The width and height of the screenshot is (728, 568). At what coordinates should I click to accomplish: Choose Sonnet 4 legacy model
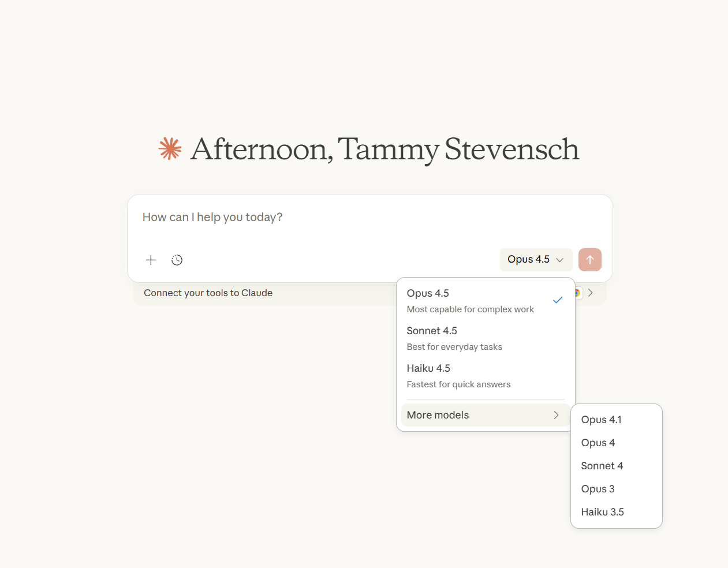pyautogui.click(x=602, y=466)
